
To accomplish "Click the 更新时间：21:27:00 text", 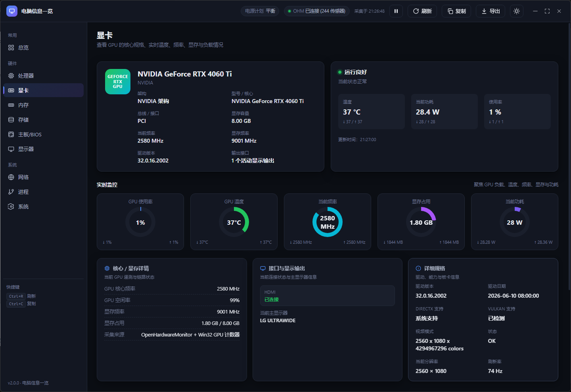I will (357, 140).
